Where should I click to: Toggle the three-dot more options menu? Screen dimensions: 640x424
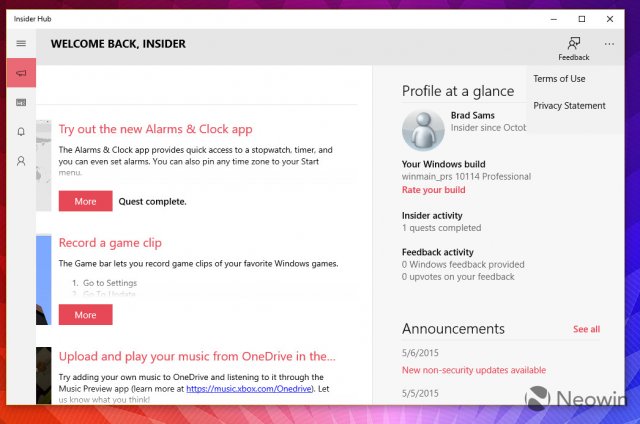click(x=609, y=44)
